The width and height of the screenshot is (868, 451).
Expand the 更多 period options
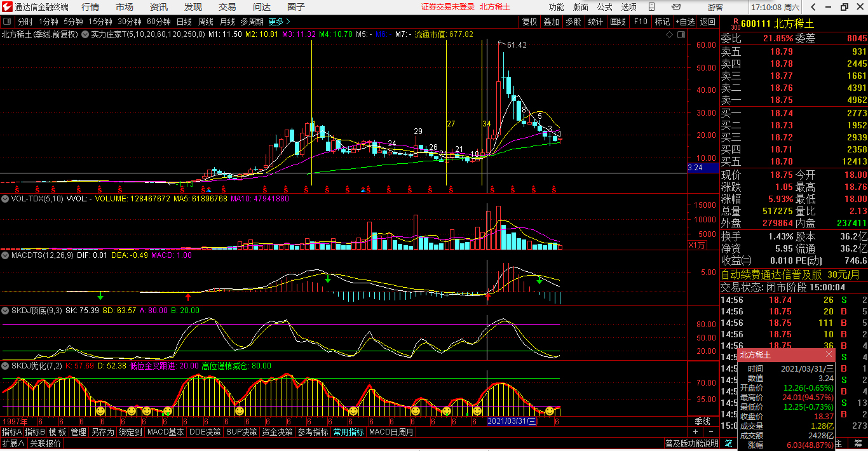coord(279,22)
